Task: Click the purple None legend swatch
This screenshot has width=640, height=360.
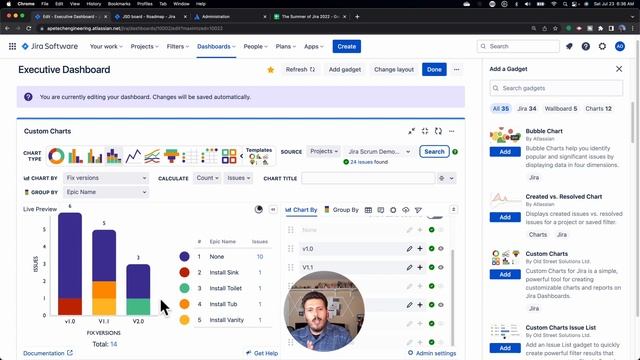Action: 184,256
